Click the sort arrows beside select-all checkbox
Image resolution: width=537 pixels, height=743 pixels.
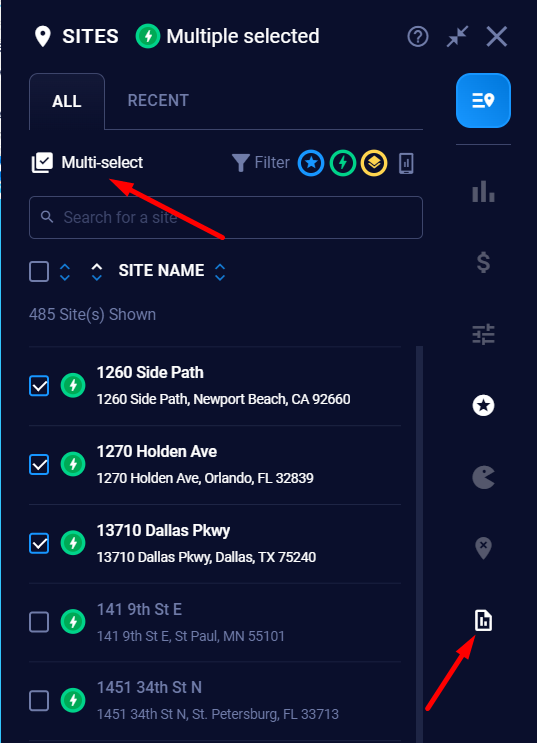point(65,272)
